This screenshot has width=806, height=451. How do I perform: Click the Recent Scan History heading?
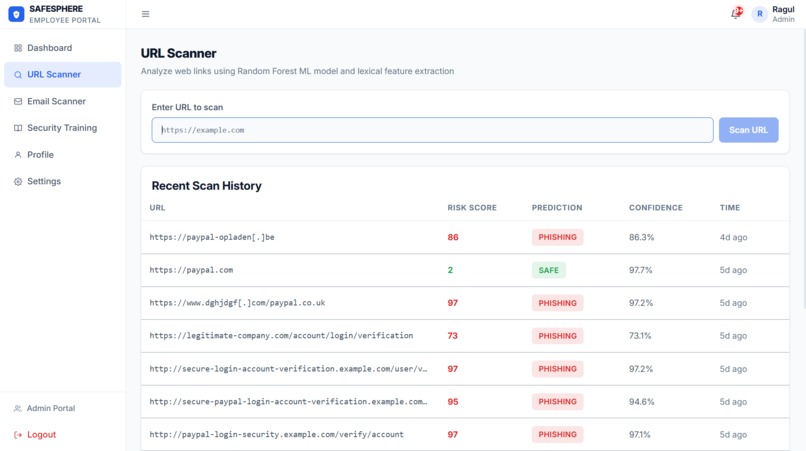[206, 186]
